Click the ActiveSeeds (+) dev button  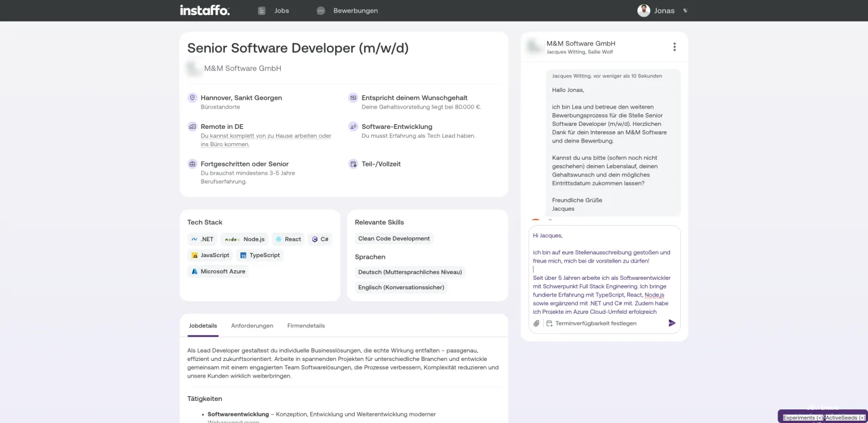tap(845, 418)
